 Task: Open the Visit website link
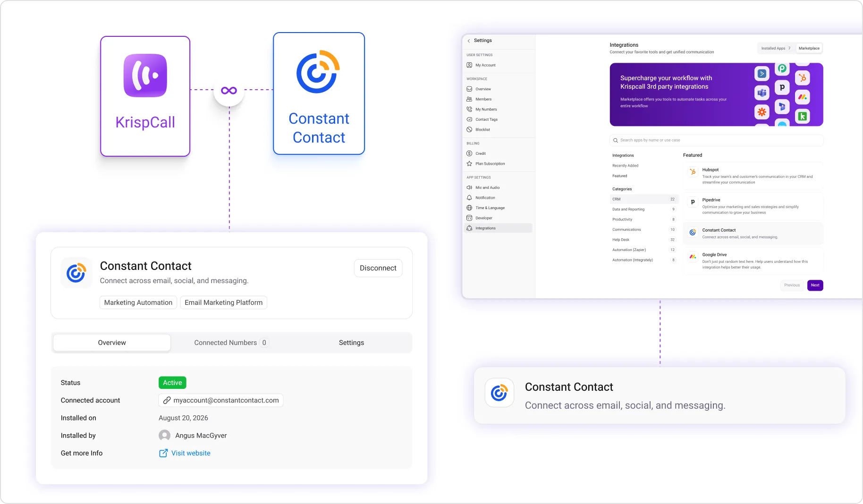[191, 453]
